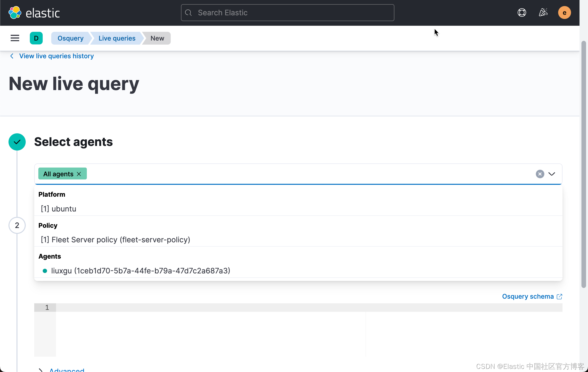Image resolution: width=588 pixels, height=372 pixels.
Task: Open the navigation hamburger menu
Action: [15, 38]
